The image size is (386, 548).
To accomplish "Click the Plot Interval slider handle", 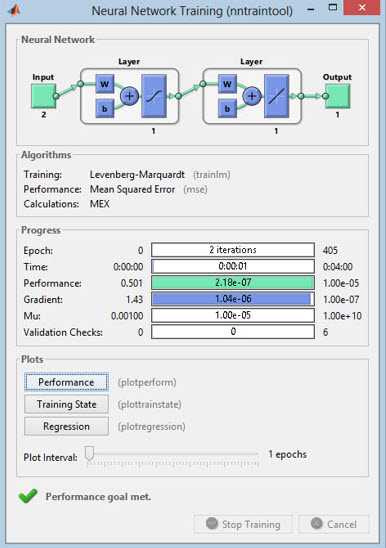I will point(90,453).
